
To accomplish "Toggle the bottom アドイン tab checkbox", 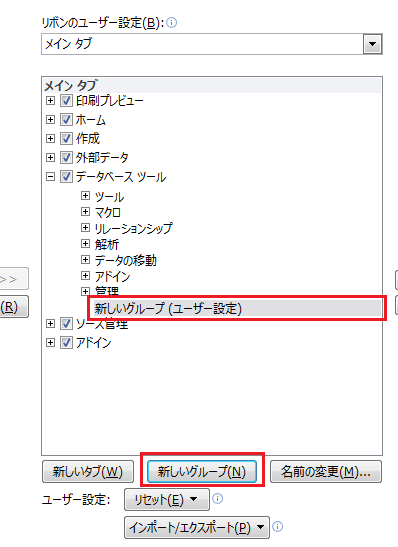I will (66, 343).
